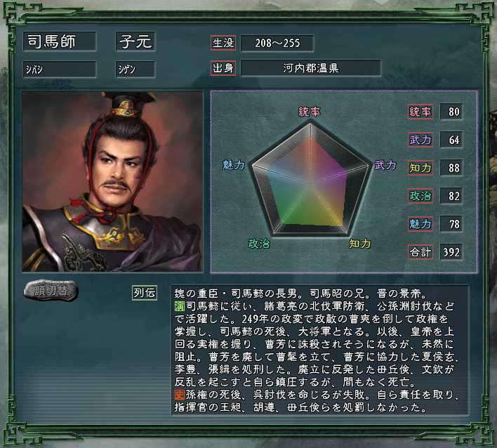
Task: Click the green 演 marker icon
Action: click(x=180, y=306)
